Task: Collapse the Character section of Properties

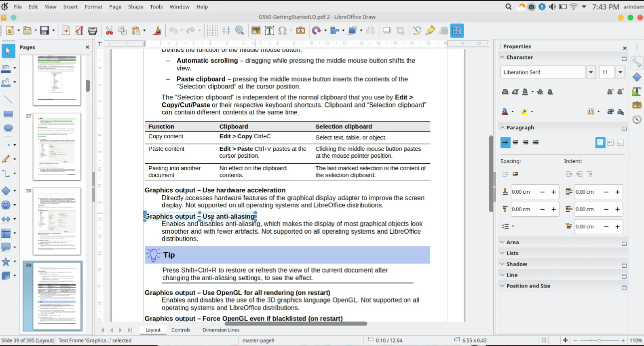Action: (x=502, y=57)
